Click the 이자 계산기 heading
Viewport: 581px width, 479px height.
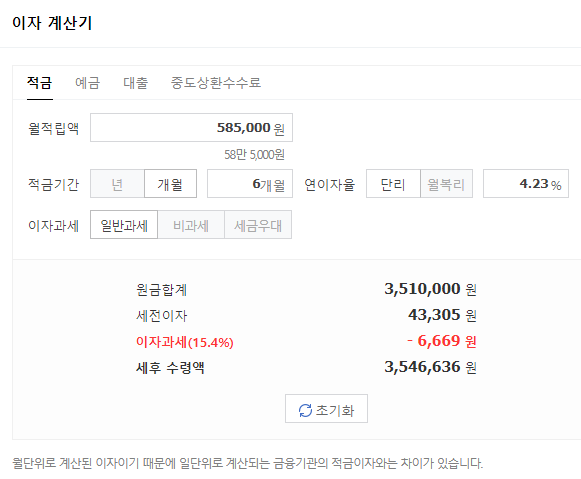[x=52, y=23]
